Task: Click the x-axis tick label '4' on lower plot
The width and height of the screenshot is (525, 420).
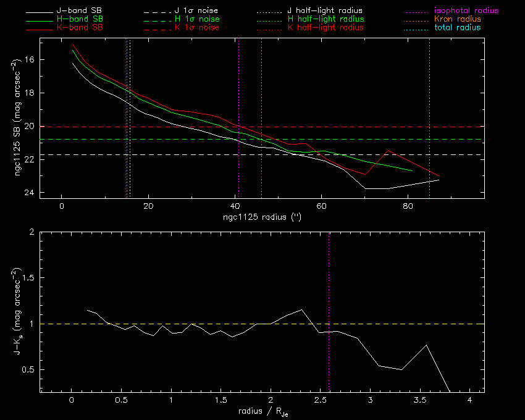Action: tap(470, 400)
